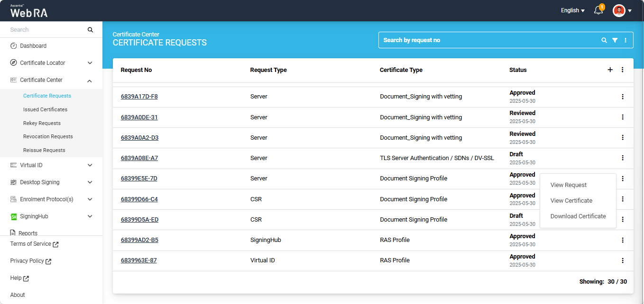Choose Download Certificate from context menu
The width and height of the screenshot is (644, 304).
578,216
